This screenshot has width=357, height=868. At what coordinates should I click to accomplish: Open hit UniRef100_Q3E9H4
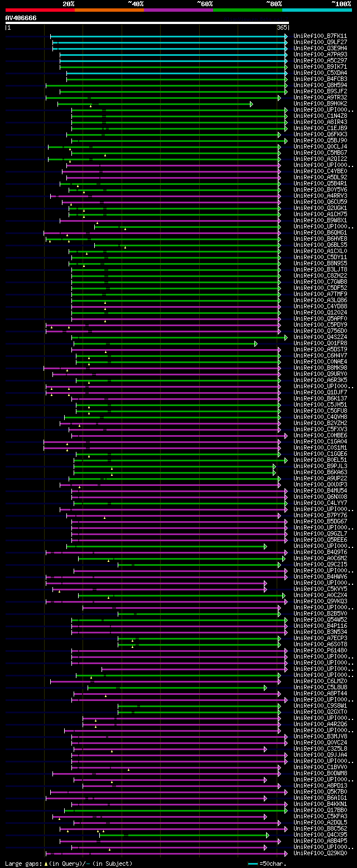[x=320, y=48]
